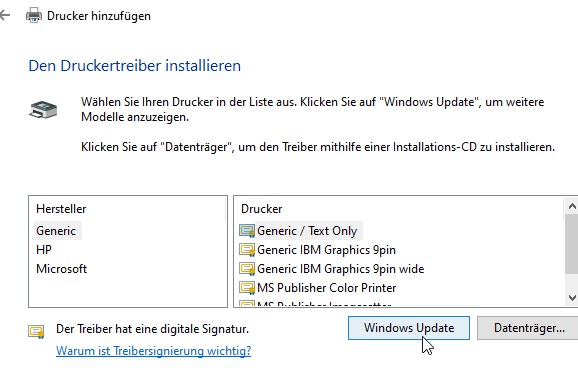578x368 pixels.
Task: Click the Generic / Text Only driver icon
Action: coord(247,231)
